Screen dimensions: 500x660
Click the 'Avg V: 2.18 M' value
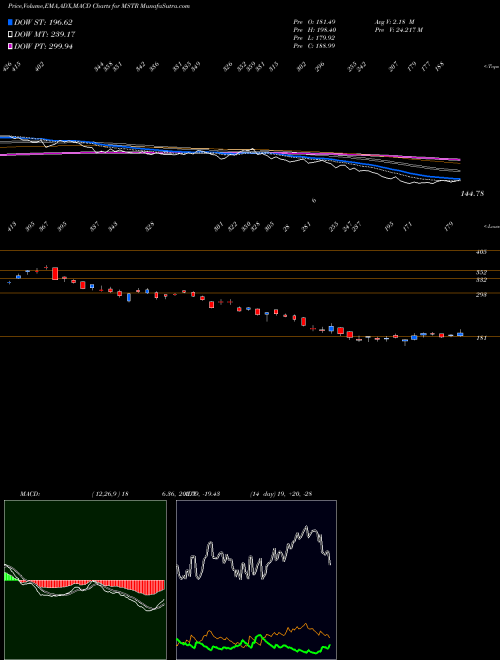[394, 21]
